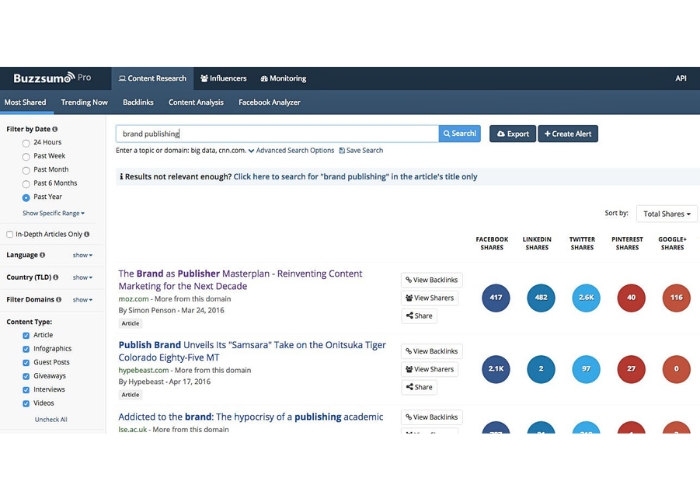Viewport: 700px width, 500px height.
Task: View Sharers for the moz.com article
Action: point(430,298)
